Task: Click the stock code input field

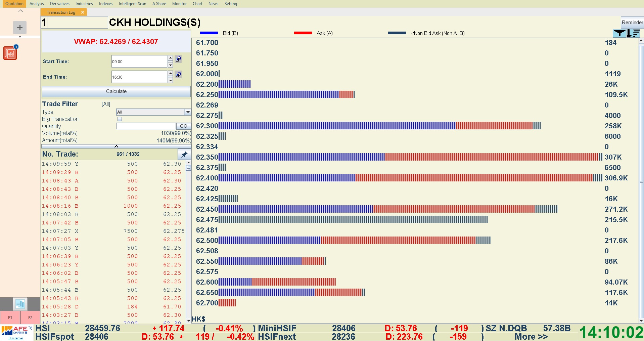Action: coord(75,23)
